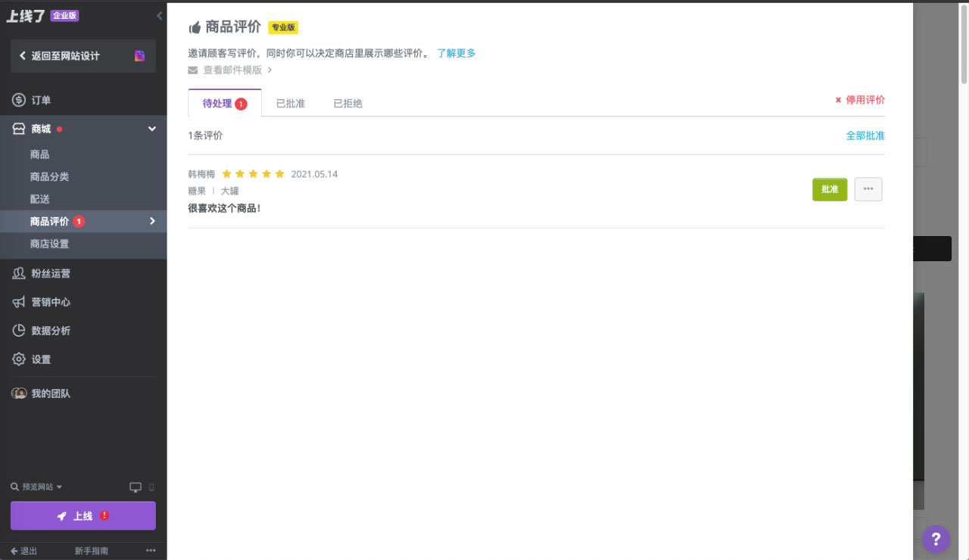This screenshot has width=969, height=560.
Task: Switch preview to mobile phone view
Action: coord(150,487)
